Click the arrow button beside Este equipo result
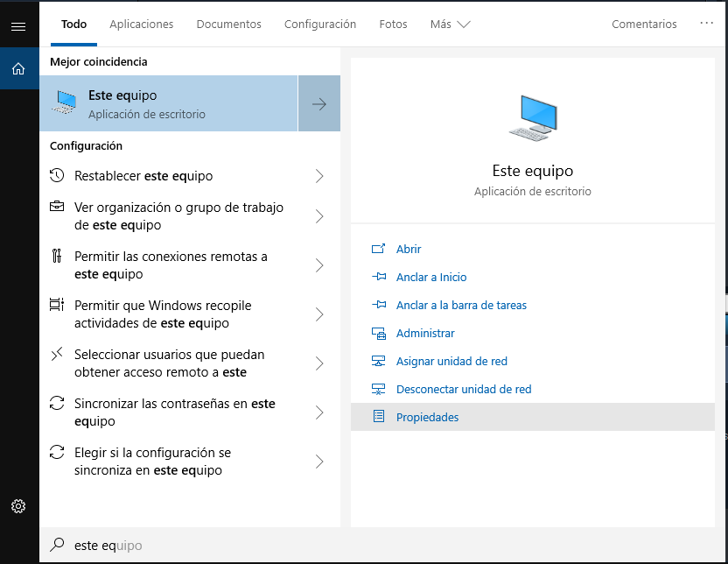 (x=319, y=103)
